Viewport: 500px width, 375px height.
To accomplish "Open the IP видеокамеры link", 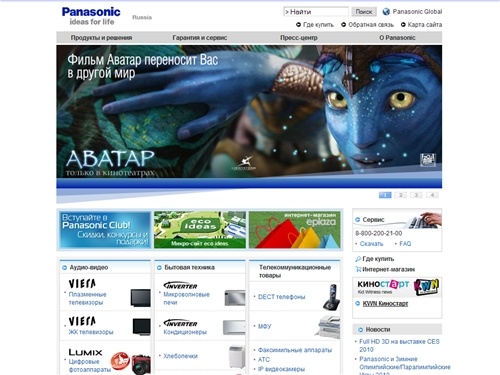I will pos(281,369).
